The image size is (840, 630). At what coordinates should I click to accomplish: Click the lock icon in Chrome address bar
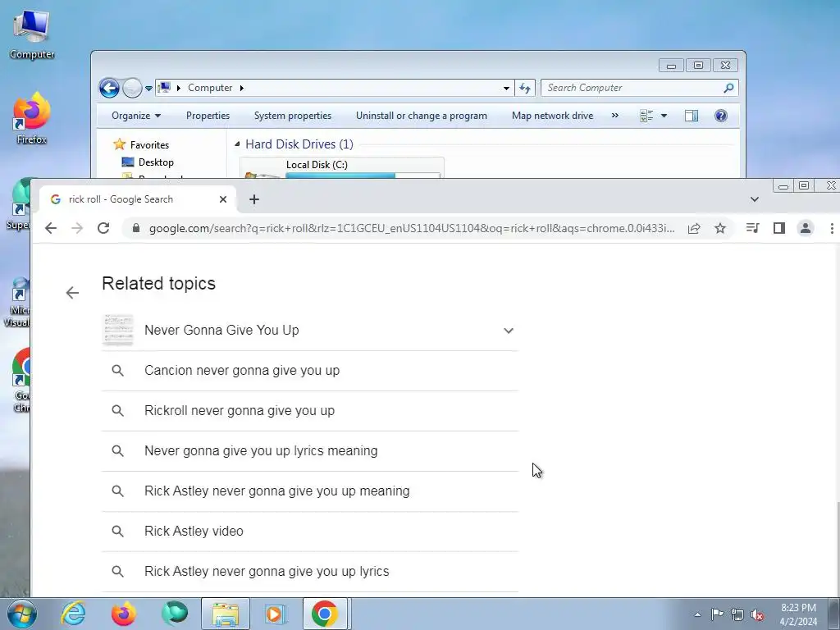[x=136, y=228]
